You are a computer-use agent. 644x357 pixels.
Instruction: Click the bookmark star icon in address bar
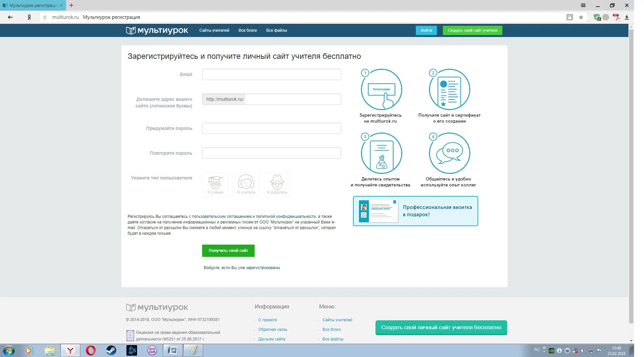pos(581,17)
